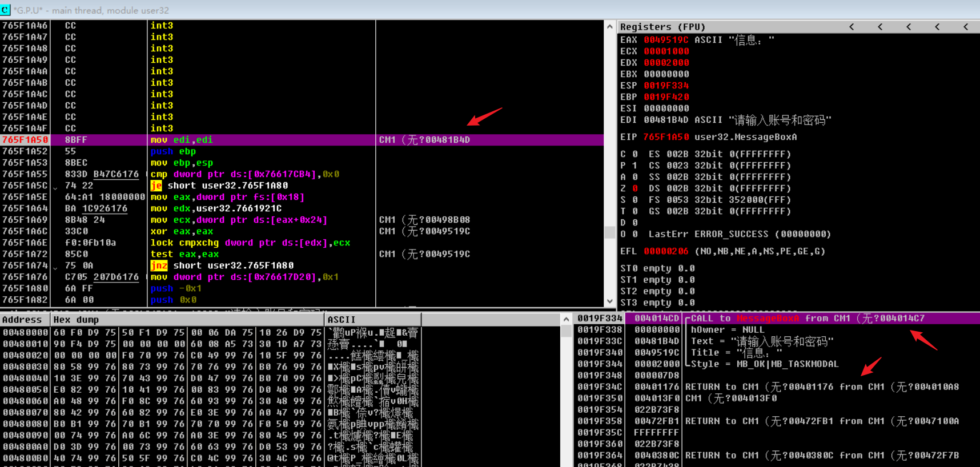
Task: Click the Address column header in dump
Action: click(x=23, y=320)
